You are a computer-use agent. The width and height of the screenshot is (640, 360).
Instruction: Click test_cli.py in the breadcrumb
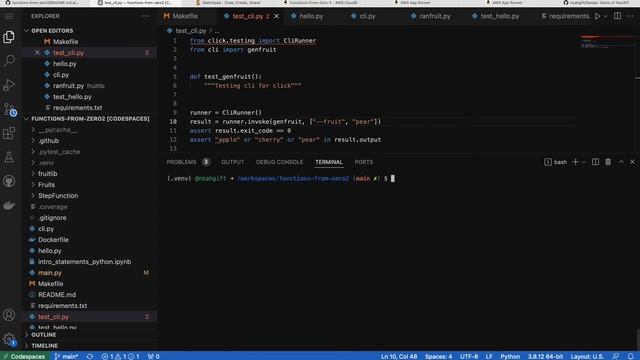[190, 31]
